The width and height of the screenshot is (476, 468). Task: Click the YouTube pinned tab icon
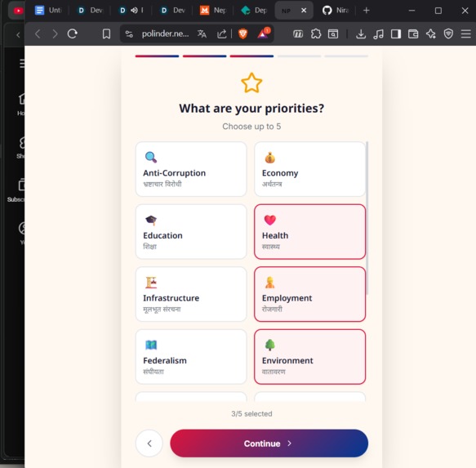[x=18, y=11]
